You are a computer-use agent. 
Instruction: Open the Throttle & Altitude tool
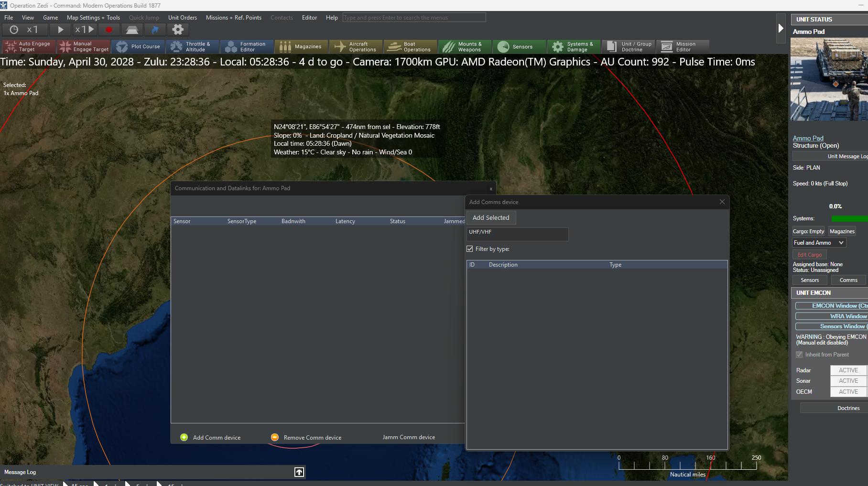192,46
